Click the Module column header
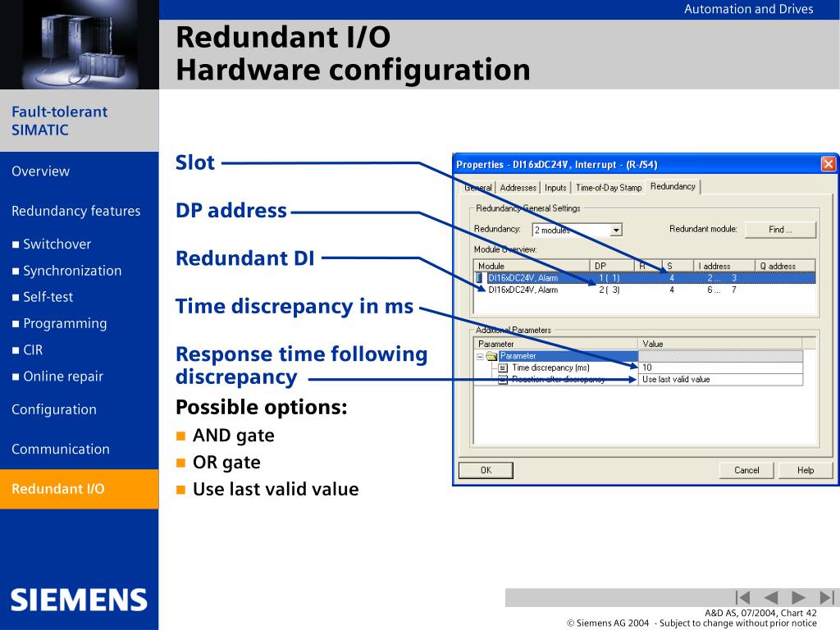Viewport: 840px width, 630px height. point(532,266)
